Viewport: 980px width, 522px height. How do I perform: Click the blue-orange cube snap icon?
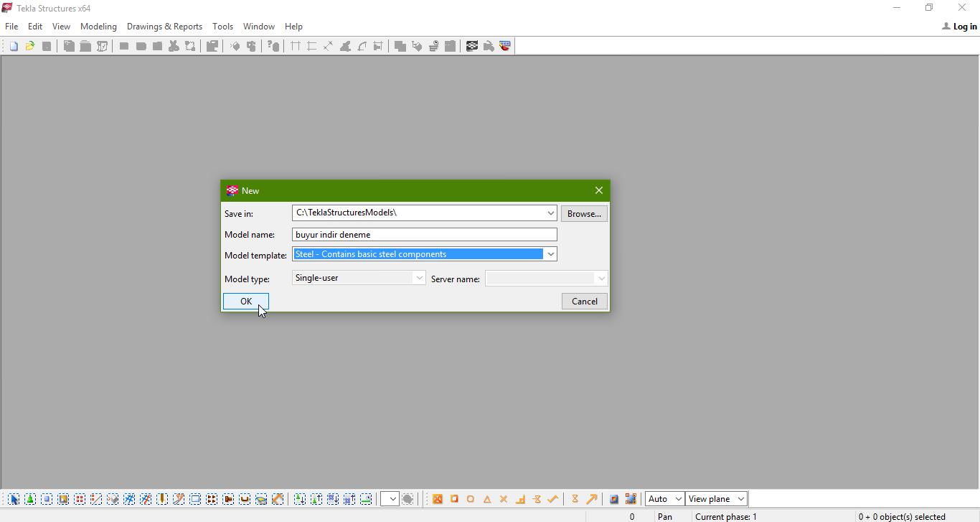[614, 499]
